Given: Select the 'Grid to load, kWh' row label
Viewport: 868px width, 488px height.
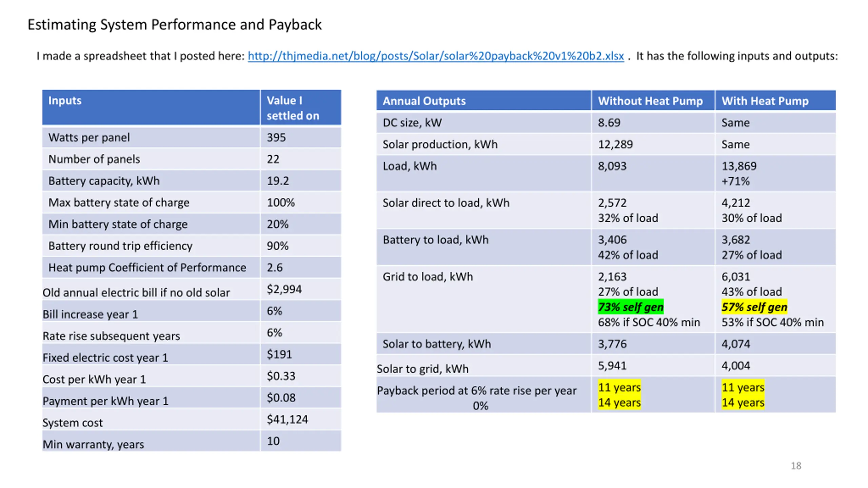Looking at the screenshot, I should coord(427,277).
